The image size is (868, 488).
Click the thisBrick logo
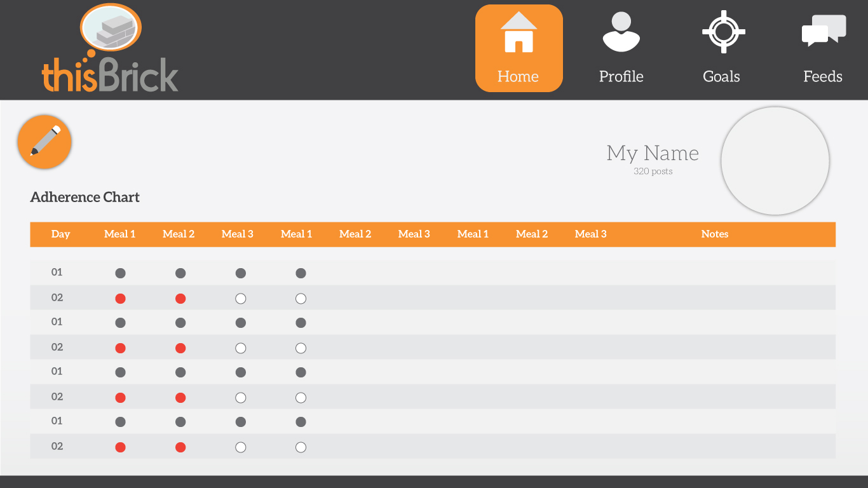tap(110, 48)
